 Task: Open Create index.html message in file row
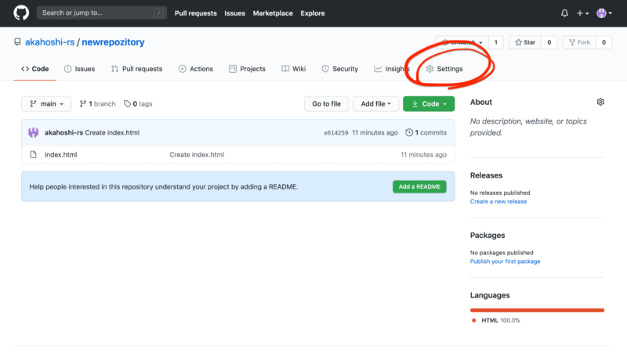pyautogui.click(x=197, y=155)
